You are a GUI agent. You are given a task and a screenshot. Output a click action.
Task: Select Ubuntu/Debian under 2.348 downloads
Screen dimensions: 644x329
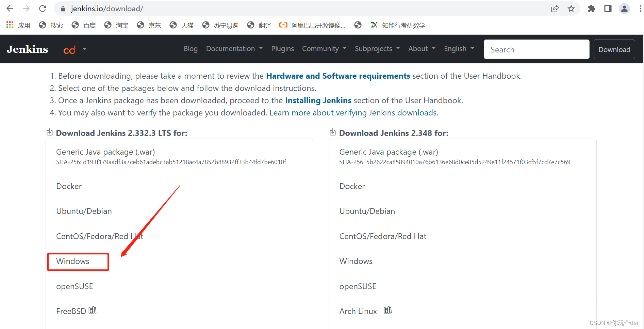point(463,211)
